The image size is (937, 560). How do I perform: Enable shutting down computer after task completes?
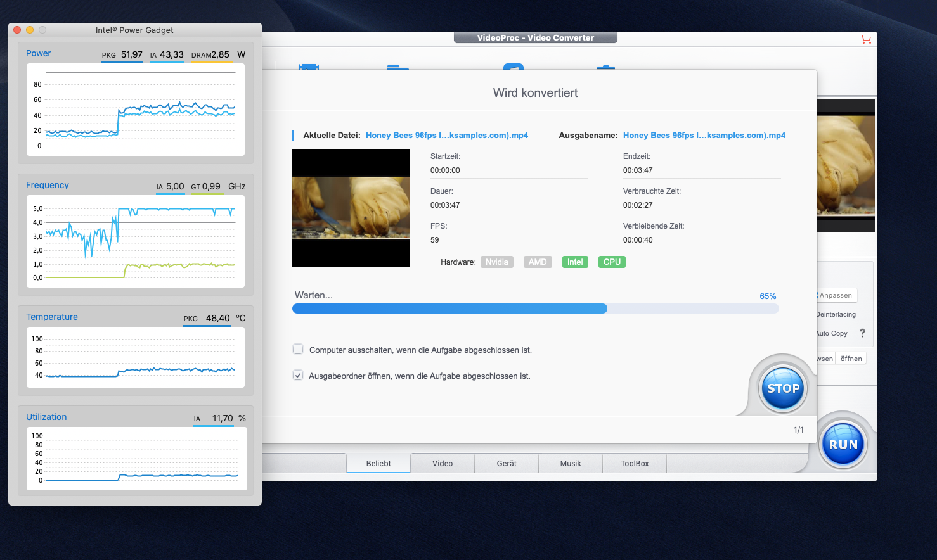tap(298, 349)
